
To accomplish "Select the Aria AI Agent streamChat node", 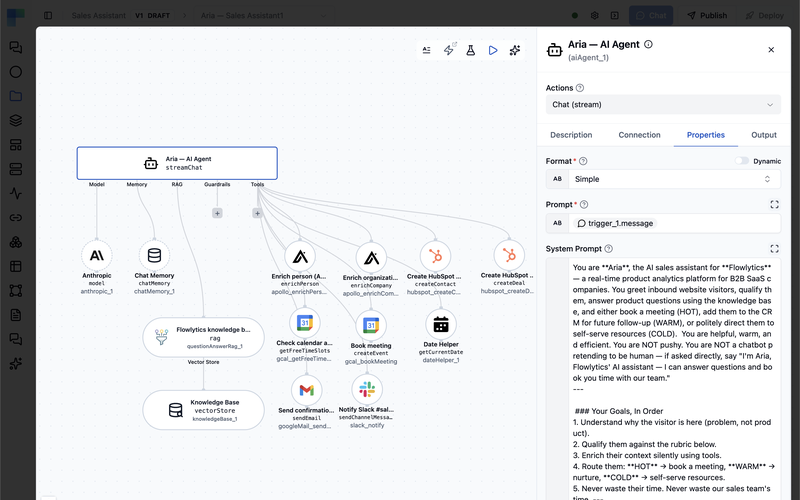I will click(x=177, y=163).
